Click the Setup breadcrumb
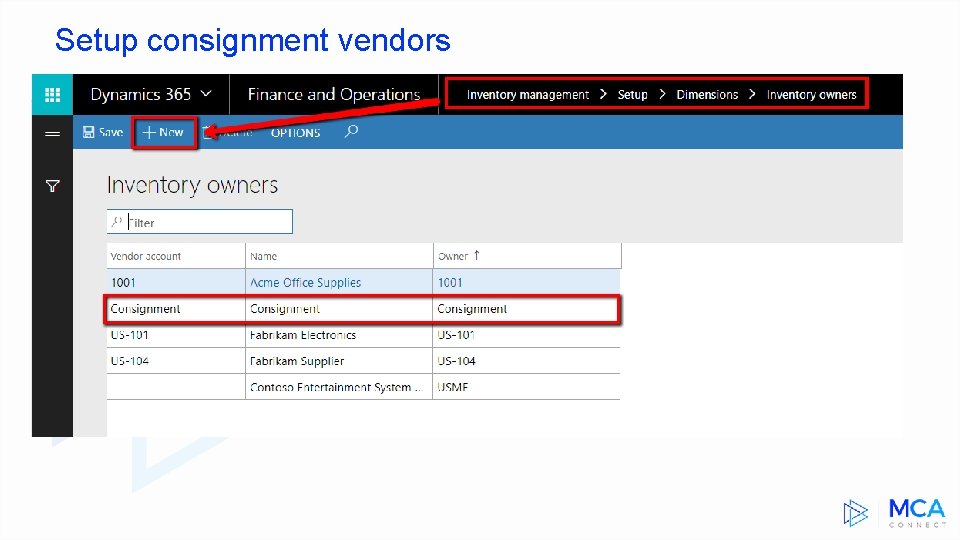The height and width of the screenshot is (540, 960). click(632, 95)
